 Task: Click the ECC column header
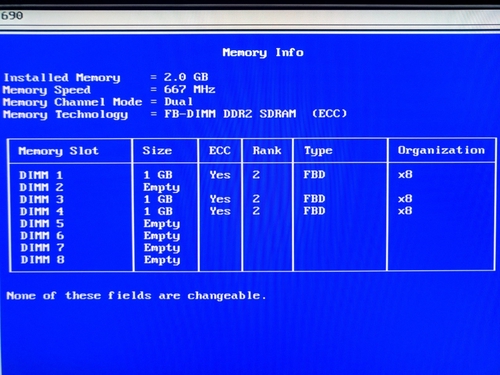[220, 151]
